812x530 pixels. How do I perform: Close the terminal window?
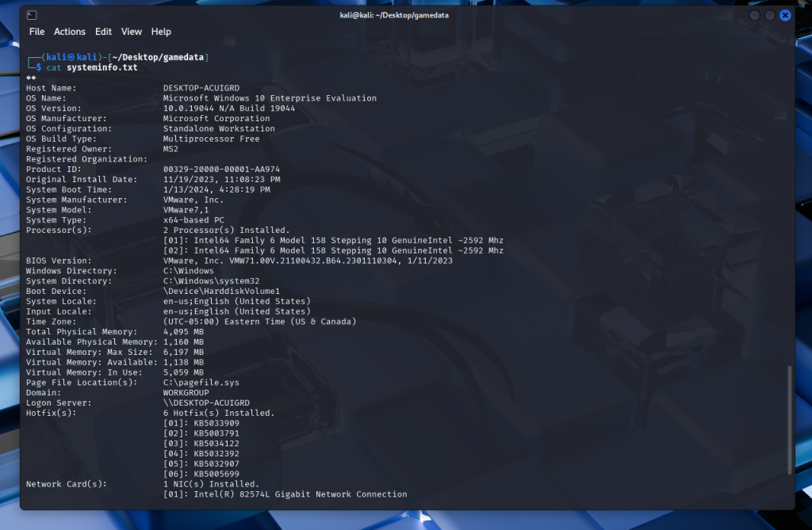pyautogui.click(x=785, y=15)
